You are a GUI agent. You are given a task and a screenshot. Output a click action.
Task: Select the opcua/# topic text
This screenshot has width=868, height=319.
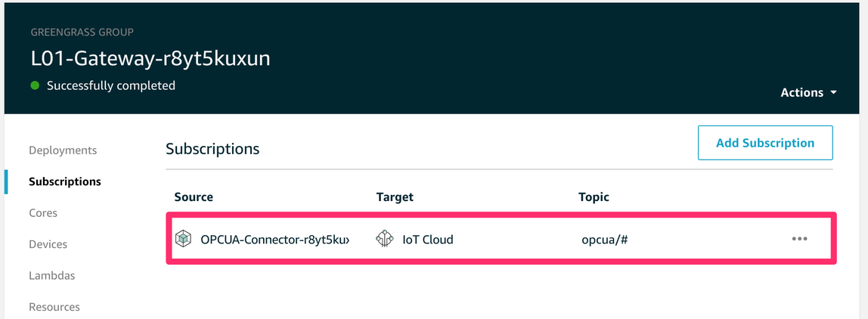(604, 240)
